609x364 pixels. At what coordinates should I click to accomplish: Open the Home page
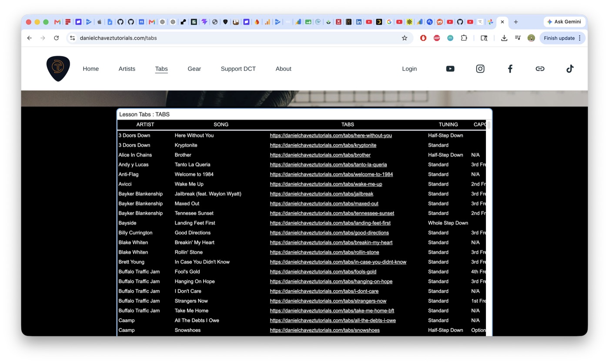pos(91,69)
